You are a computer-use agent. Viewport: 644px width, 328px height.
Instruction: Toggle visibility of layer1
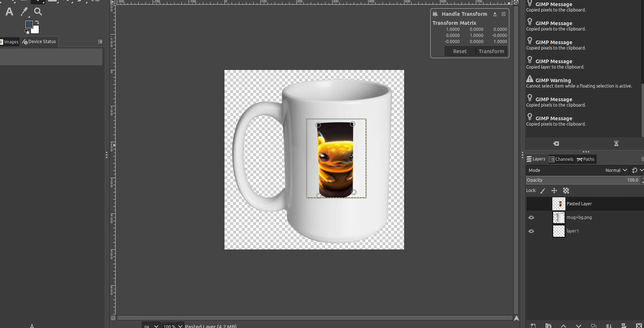click(x=531, y=231)
